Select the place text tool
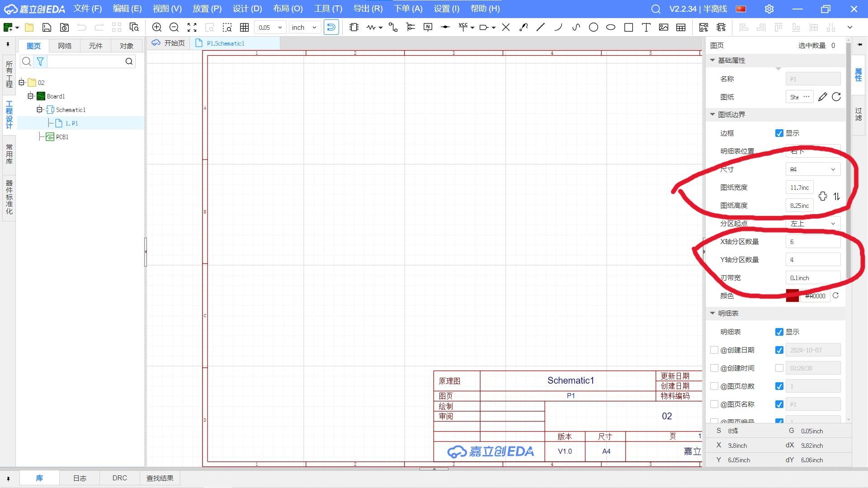This screenshot has width=868, height=488. [x=646, y=28]
